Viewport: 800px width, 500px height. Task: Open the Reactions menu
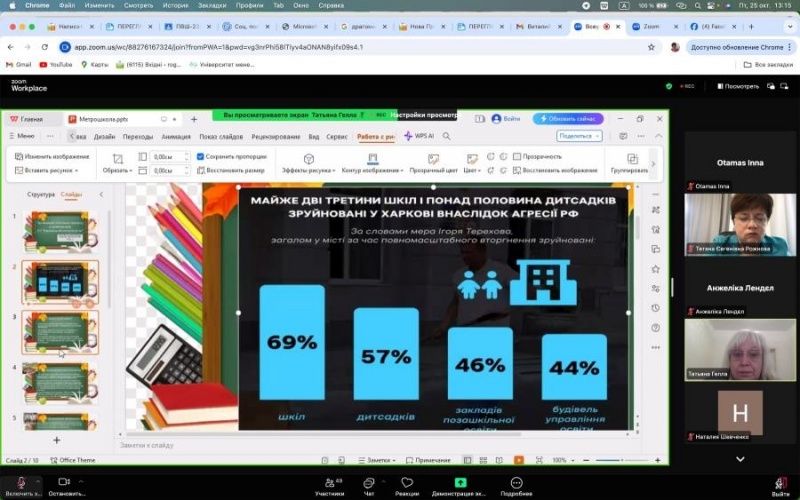[407, 482]
